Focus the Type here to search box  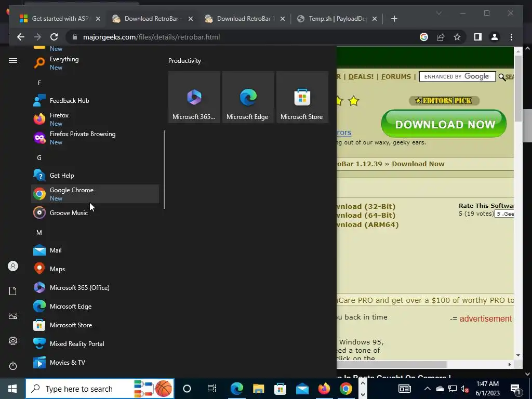100,389
